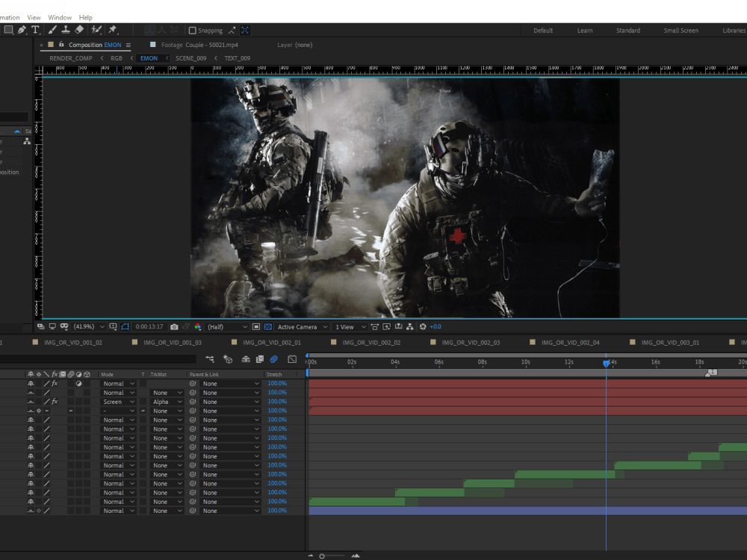Click the project flowchart icon in left panel
The image size is (747, 560).
click(27, 141)
